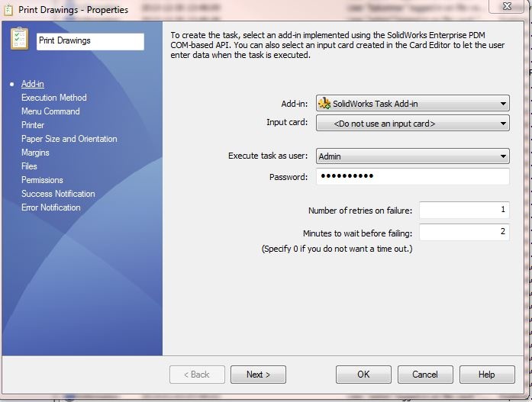Edit the Minutes to wait before failing field
532x402 pixels.
(464, 232)
